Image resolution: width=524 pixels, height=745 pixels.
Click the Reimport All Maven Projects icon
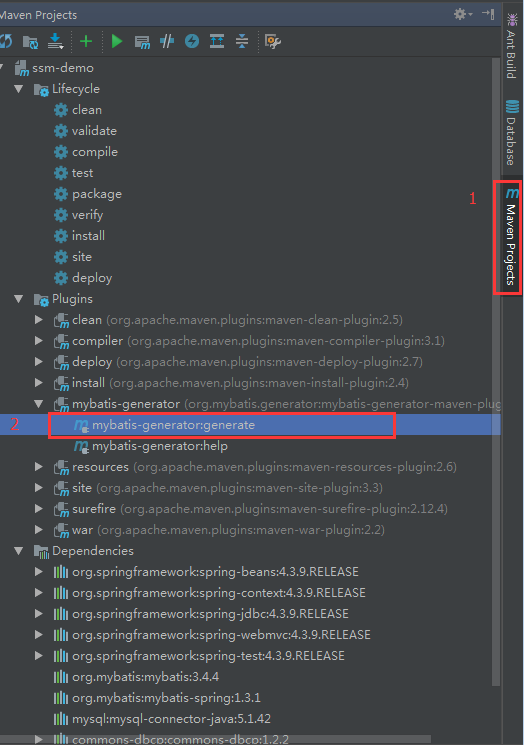tap(6, 41)
